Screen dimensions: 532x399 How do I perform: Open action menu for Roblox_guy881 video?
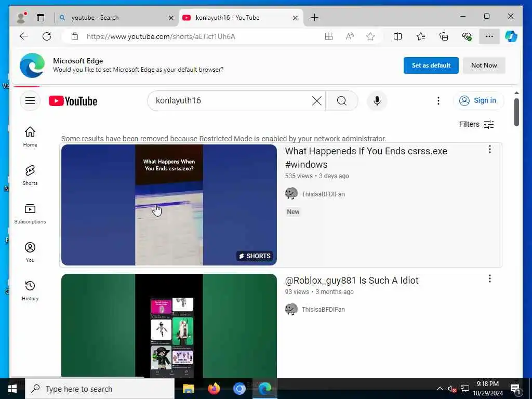[x=489, y=278]
